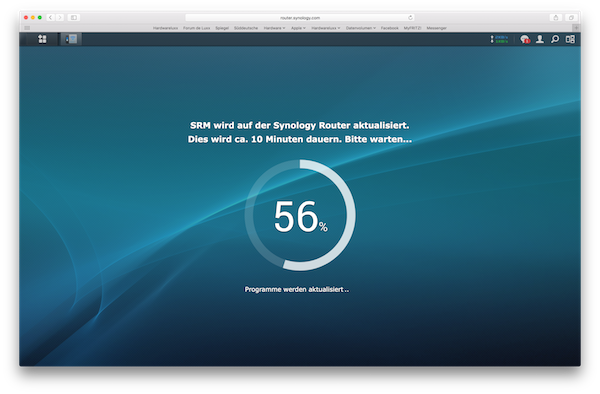Open the MyFRITZ! bookmark

point(412,28)
